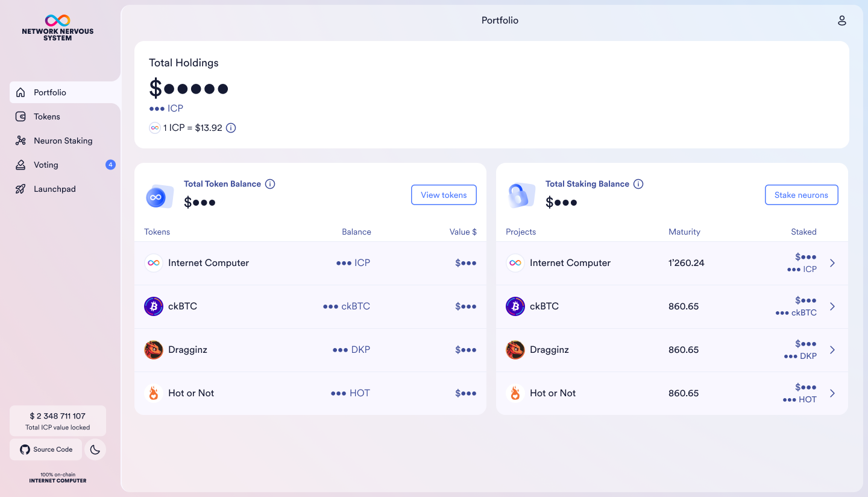Click Total ICP value locked widget

(x=58, y=420)
